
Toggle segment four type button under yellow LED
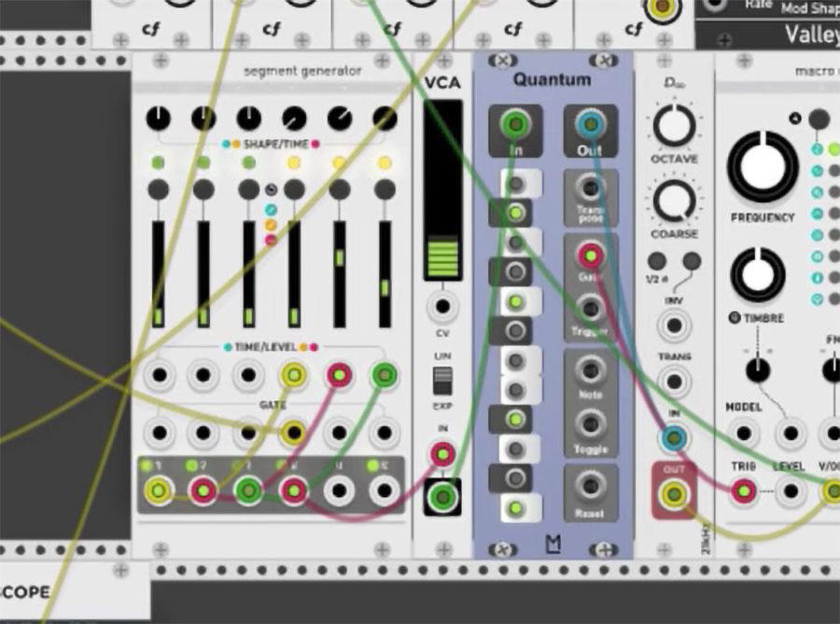pyautogui.click(x=294, y=189)
